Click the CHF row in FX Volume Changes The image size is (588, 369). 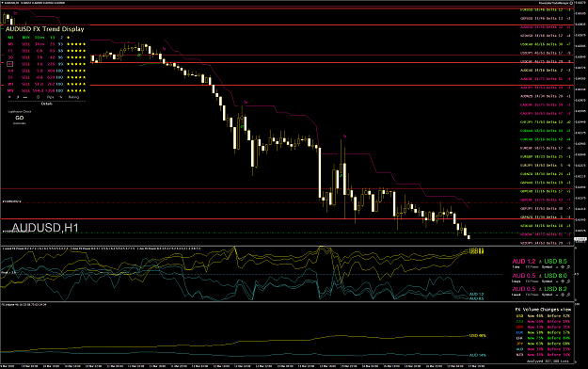(x=543, y=338)
